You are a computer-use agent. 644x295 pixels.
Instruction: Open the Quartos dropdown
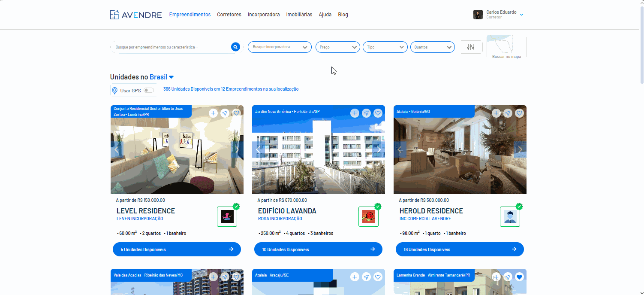tap(433, 47)
